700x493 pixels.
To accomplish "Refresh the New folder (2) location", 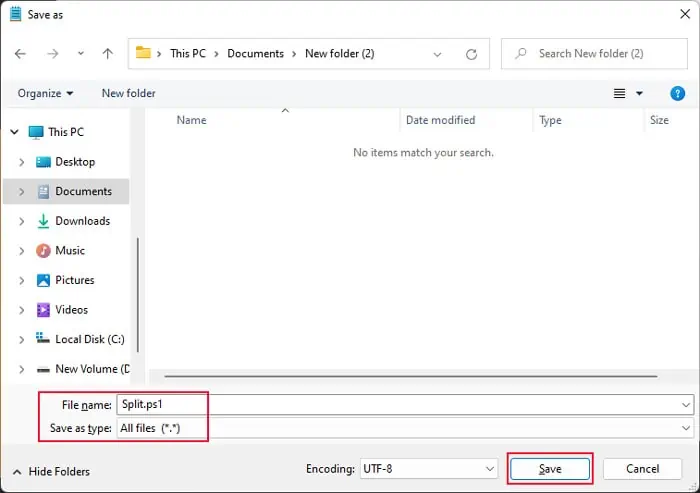I will point(471,54).
